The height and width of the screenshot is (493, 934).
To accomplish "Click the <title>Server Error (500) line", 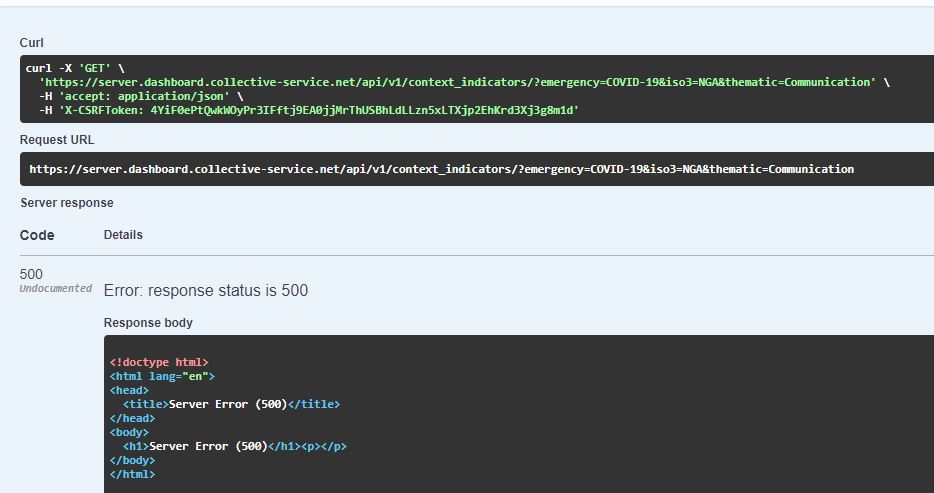I will 232,404.
